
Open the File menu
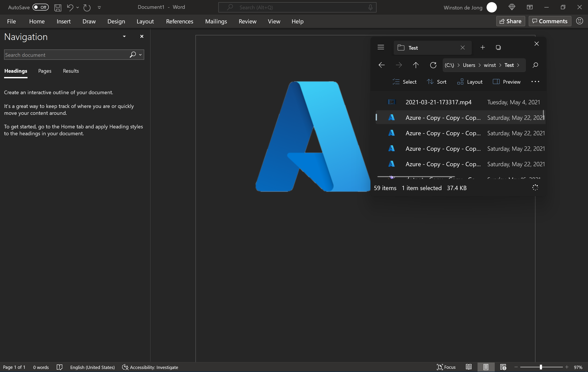[x=11, y=22]
